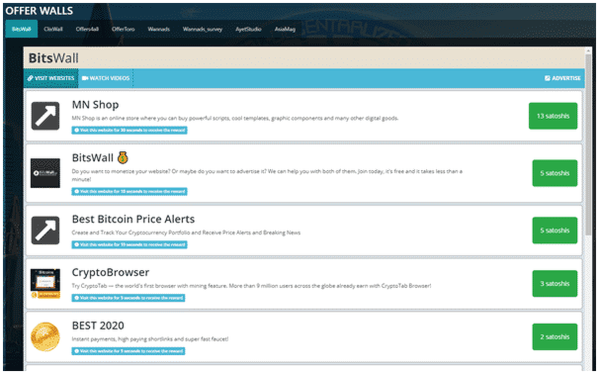
Task: Select the Visit Websites section
Action: 51,78
